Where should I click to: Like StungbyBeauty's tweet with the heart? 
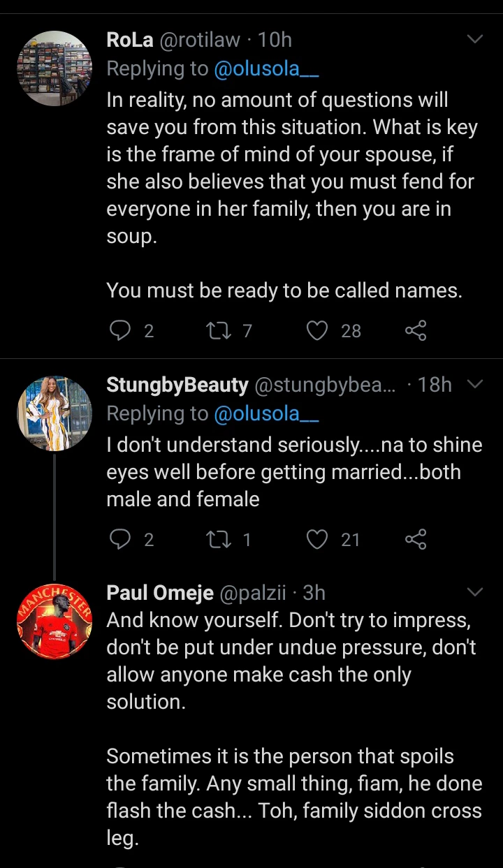pos(318,538)
